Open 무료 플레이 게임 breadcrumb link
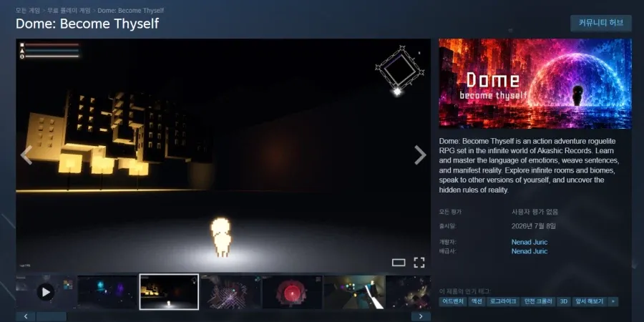644x322 pixels. tap(69, 11)
